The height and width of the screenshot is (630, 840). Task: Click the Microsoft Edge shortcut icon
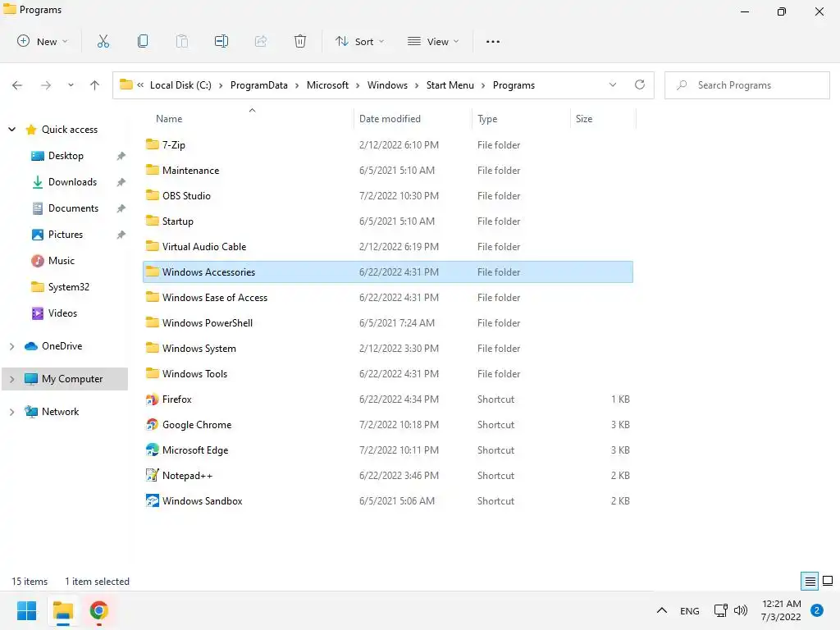(x=152, y=450)
